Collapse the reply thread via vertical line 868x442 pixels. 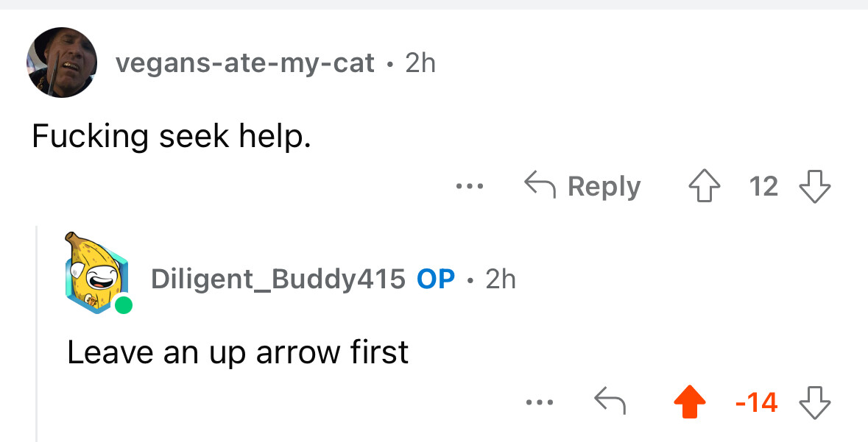[x=37, y=334]
